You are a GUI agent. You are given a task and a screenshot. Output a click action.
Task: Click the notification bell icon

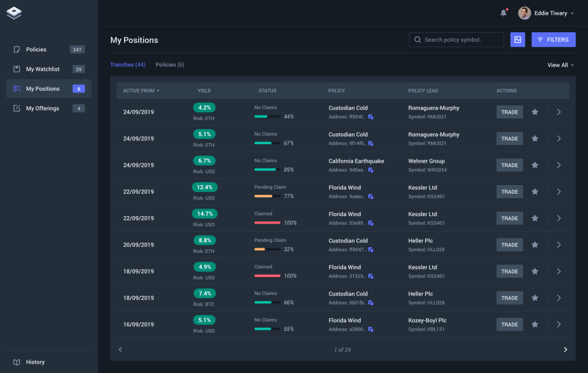(504, 13)
